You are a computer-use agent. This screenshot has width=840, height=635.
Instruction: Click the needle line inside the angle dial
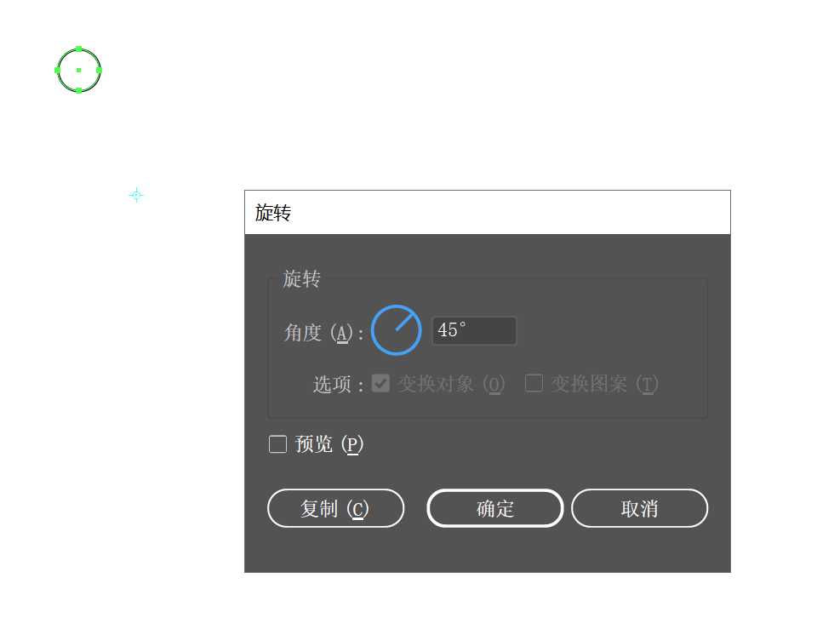click(404, 322)
